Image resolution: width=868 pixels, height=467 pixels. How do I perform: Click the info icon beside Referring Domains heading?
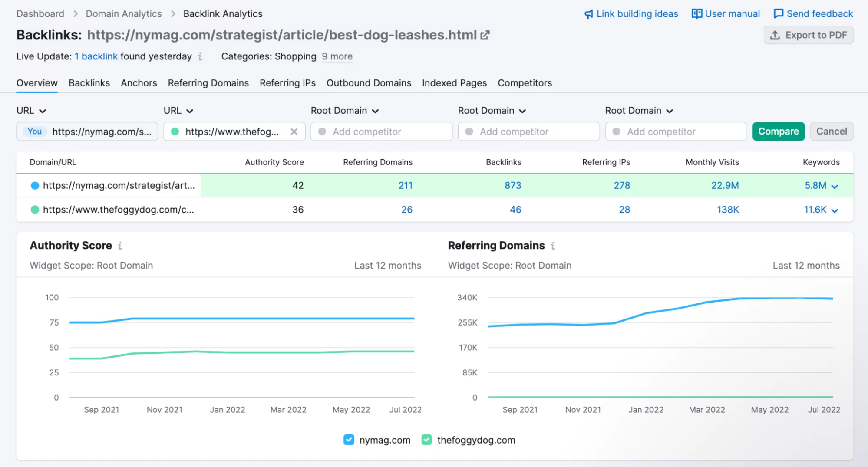[553, 246]
